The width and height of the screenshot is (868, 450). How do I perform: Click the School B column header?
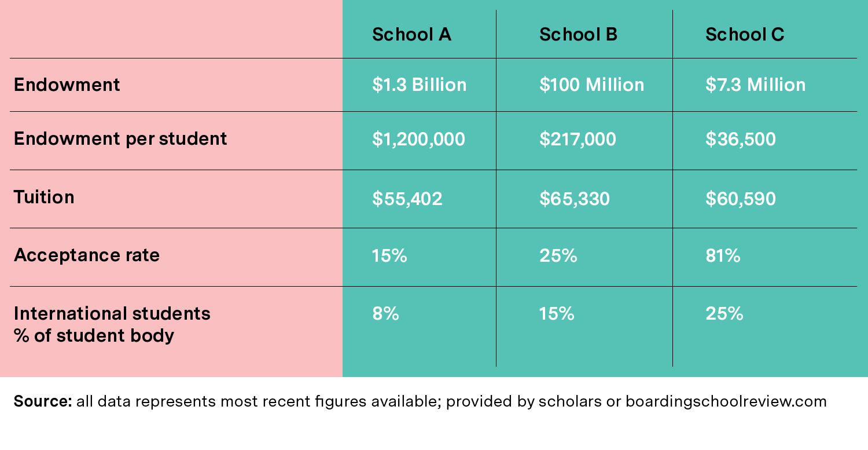[x=578, y=35]
